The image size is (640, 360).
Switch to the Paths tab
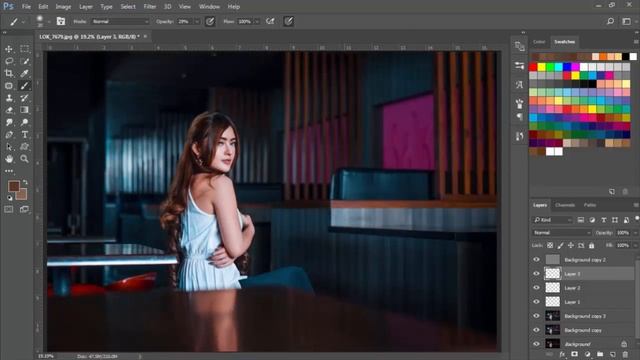[x=590, y=205]
